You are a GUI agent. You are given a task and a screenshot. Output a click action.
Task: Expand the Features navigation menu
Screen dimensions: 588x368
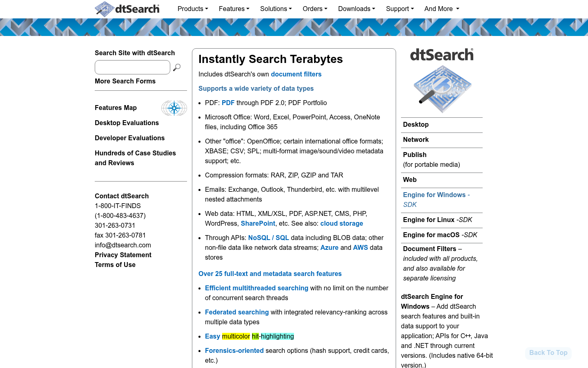[234, 9]
